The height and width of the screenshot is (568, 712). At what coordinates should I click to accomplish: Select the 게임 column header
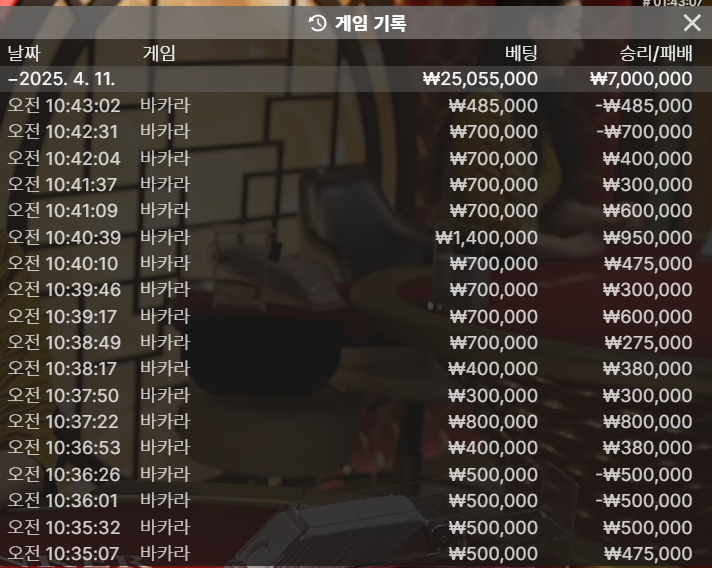[x=159, y=53]
